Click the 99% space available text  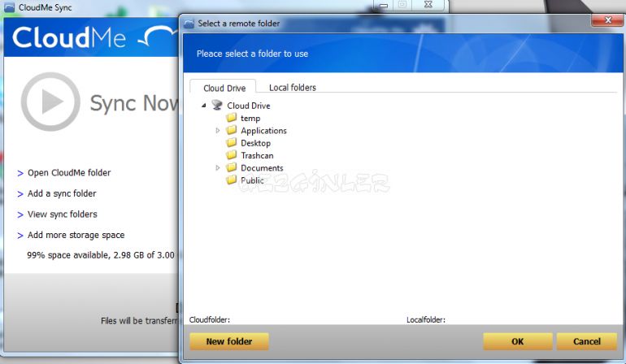pos(101,255)
